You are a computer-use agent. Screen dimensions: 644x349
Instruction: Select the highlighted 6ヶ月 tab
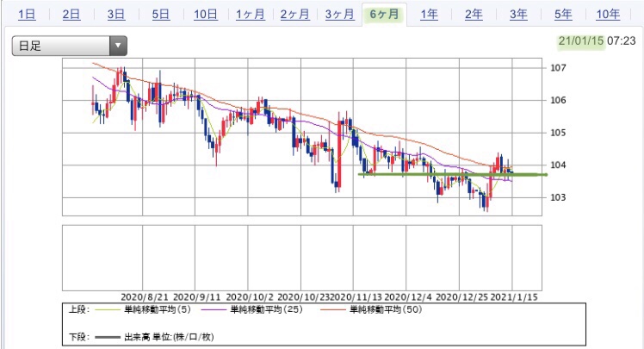(385, 15)
